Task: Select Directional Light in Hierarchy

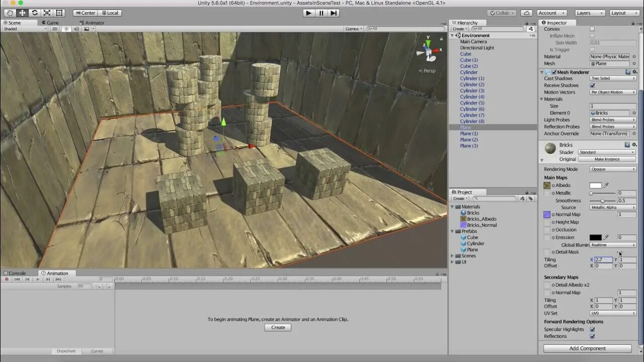Action: (477, 48)
